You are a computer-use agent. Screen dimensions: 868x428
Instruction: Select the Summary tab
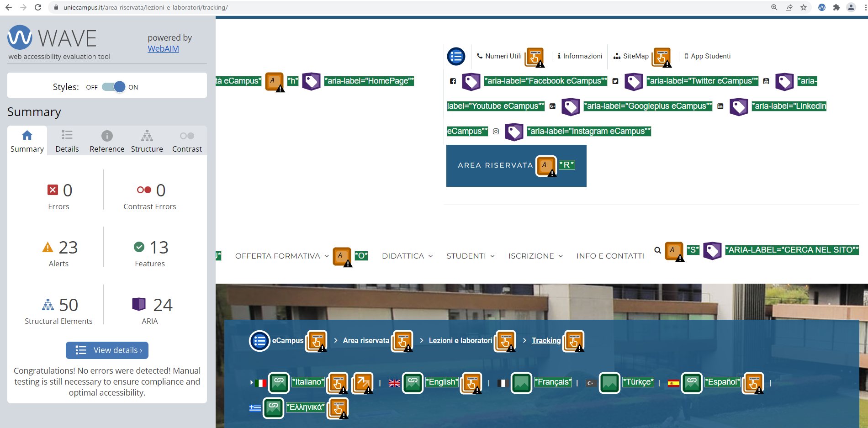[27, 141]
